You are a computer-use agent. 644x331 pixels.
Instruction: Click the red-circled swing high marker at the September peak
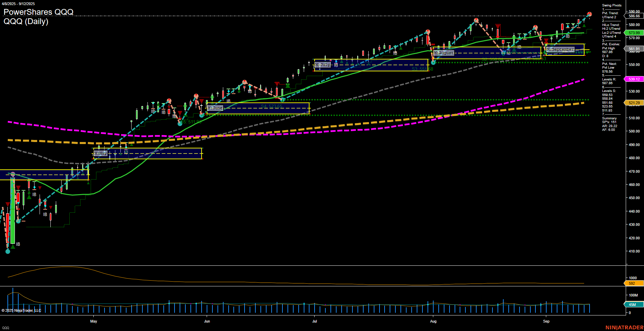tap(589, 14)
